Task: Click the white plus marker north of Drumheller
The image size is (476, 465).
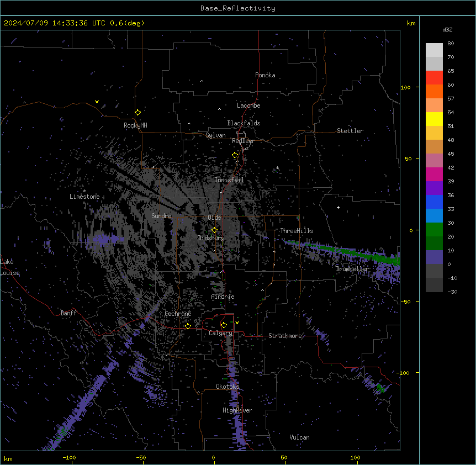Action: tap(338, 207)
